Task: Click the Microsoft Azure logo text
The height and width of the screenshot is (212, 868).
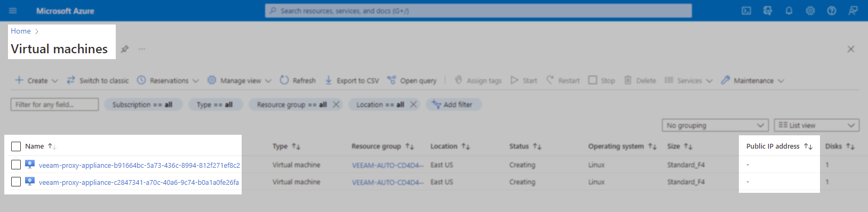Action: point(65,11)
